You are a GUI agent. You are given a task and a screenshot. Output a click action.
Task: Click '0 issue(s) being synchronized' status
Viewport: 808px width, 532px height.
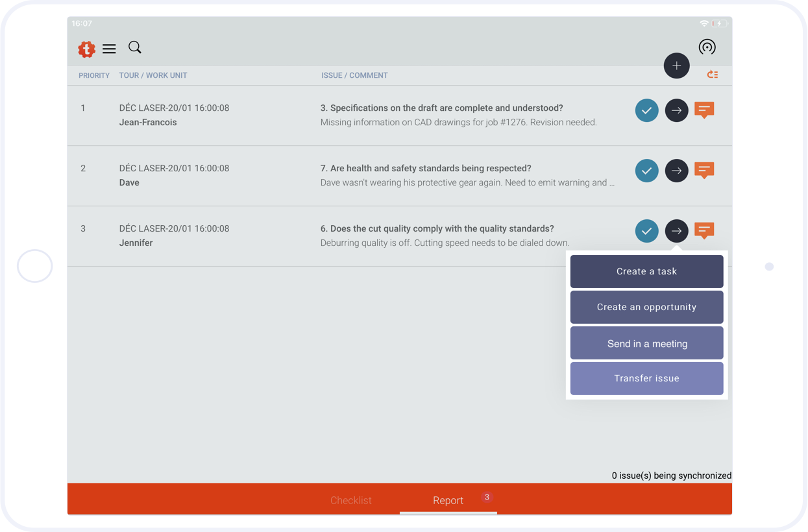pyautogui.click(x=672, y=476)
